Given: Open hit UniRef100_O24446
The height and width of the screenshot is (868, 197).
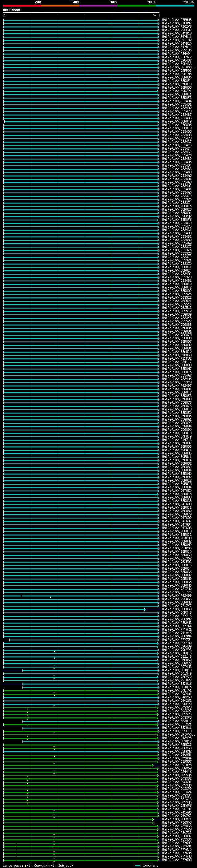Looking at the screenshot, I should pyautogui.click(x=177, y=772).
